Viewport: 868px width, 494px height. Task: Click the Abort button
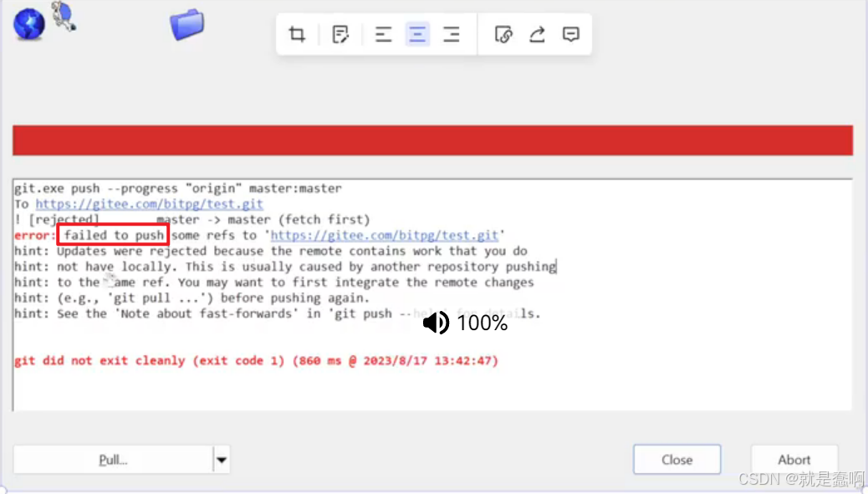click(794, 459)
